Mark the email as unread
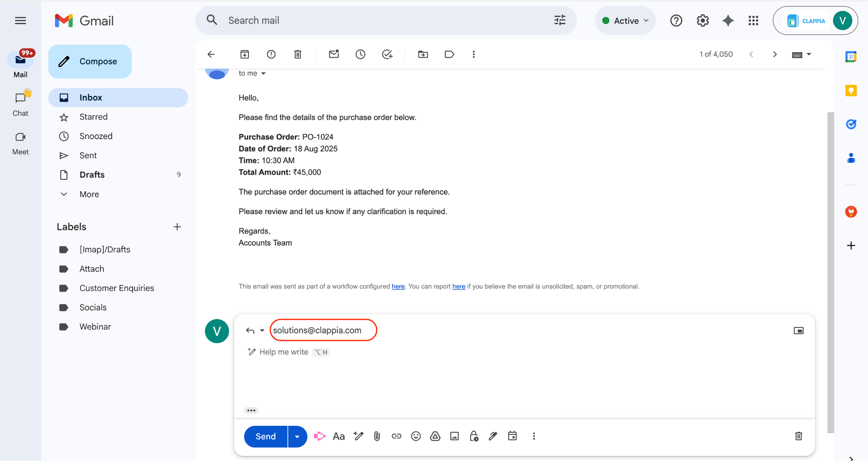Image resolution: width=868 pixels, height=461 pixels. tap(334, 54)
